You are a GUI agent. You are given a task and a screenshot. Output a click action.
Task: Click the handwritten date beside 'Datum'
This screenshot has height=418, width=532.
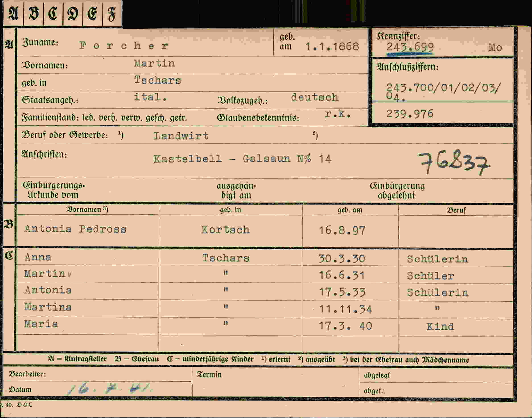point(110,388)
